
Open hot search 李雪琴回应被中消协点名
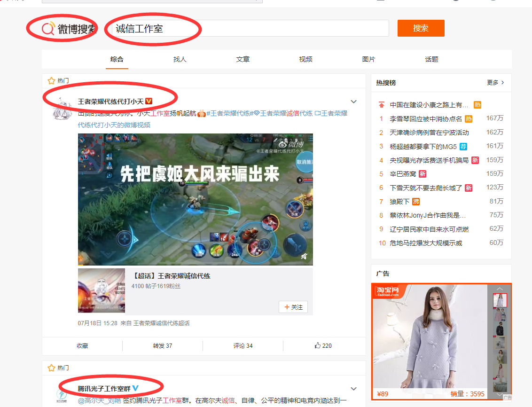(x=426, y=119)
